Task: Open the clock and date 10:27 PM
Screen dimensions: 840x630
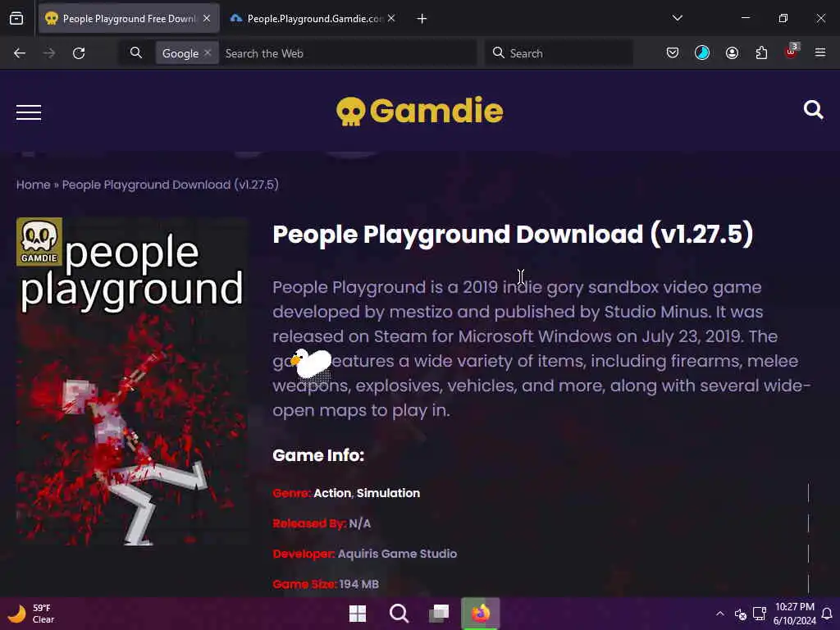Action: click(794, 614)
